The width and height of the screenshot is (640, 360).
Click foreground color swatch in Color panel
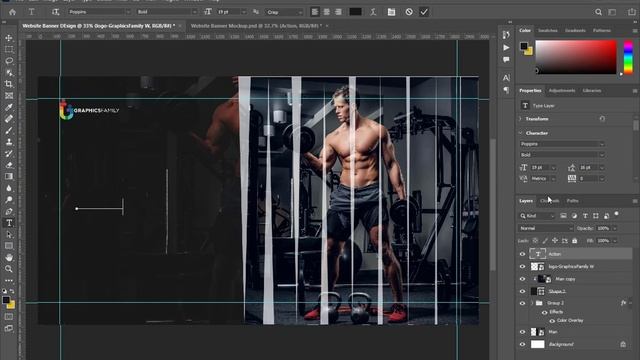(x=524, y=46)
